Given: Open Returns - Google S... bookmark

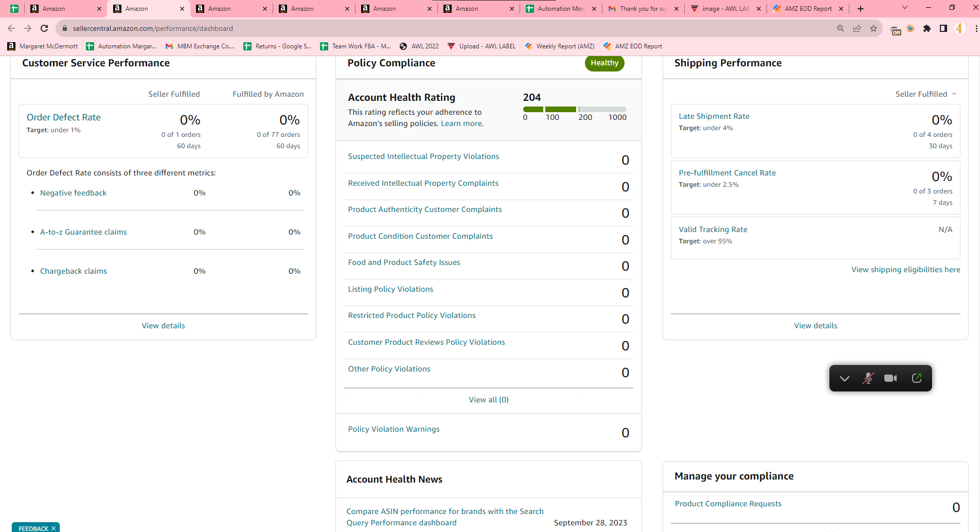Looking at the screenshot, I should (277, 46).
